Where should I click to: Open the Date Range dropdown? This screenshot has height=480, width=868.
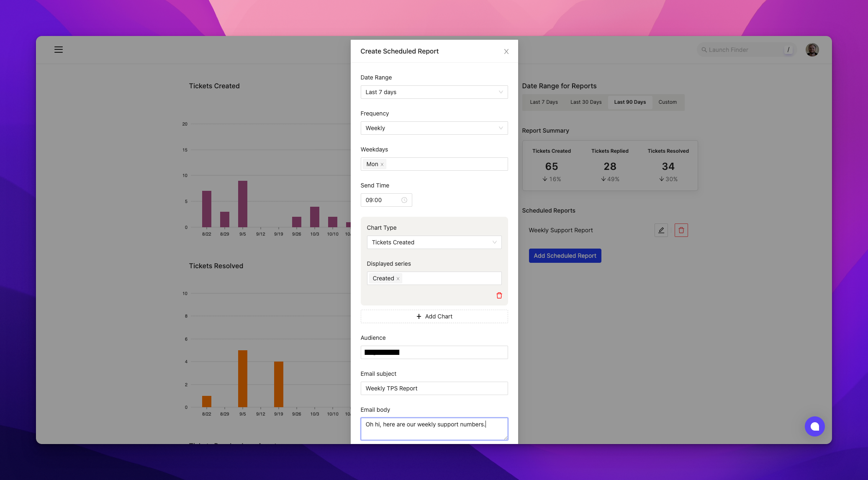(x=434, y=92)
